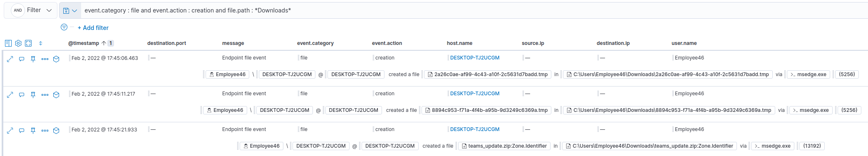Click msedge.exe badge next to (5256) in first row
The width and height of the screenshot is (868, 156).
click(x=808, y=74)
